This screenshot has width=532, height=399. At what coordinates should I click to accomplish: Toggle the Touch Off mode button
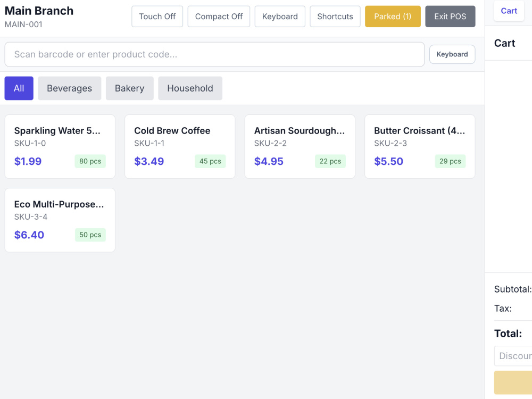point(157,16)
